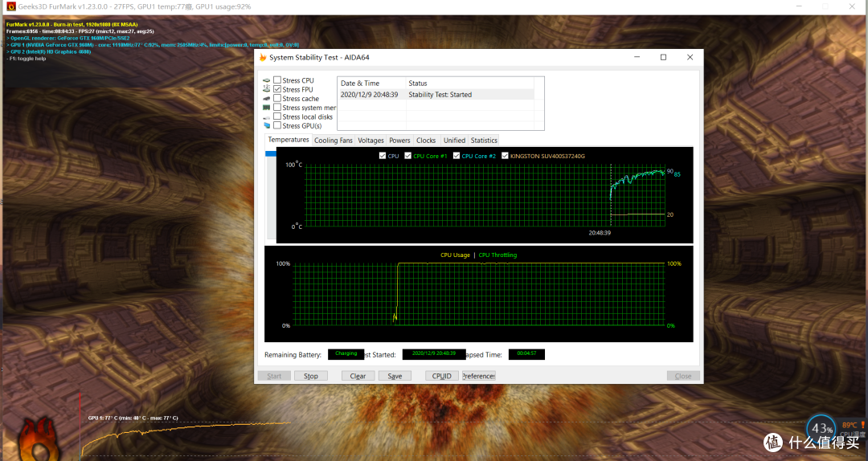
Task: Save the stability test results
Action: tap(395, 376)
